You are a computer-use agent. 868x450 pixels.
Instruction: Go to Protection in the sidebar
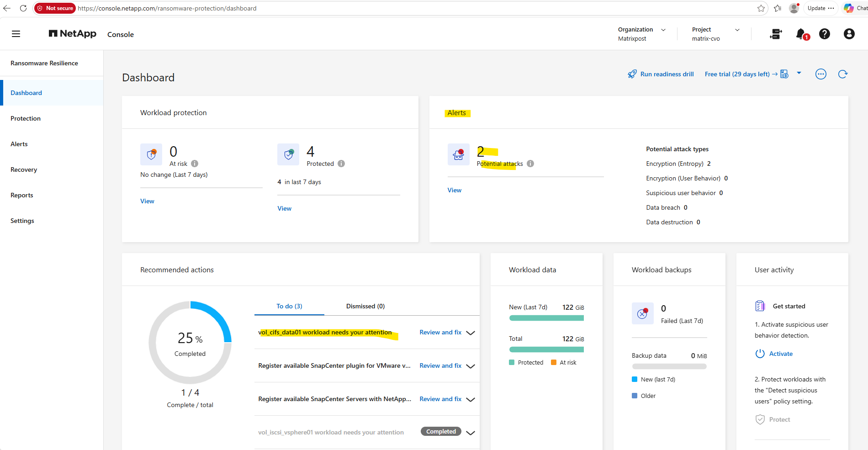coord(52,118)
